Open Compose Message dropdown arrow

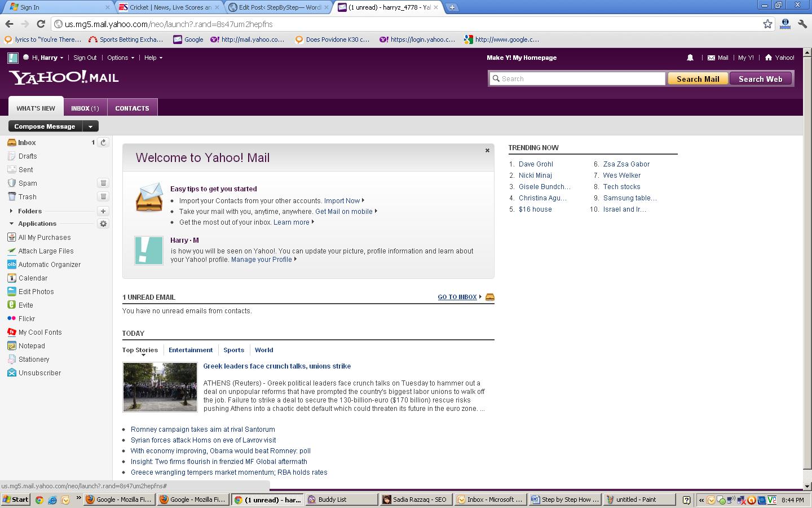[90, 126]
